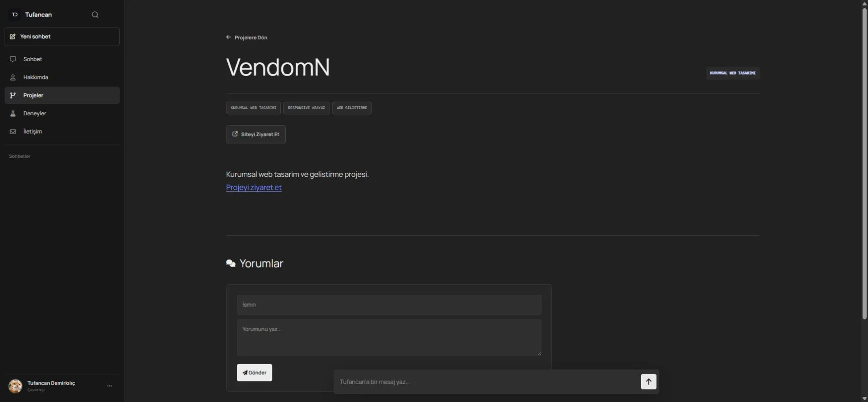The image size is (868, 402).
Task: Focus the İsmin name input field
Action: coord(389,305)
